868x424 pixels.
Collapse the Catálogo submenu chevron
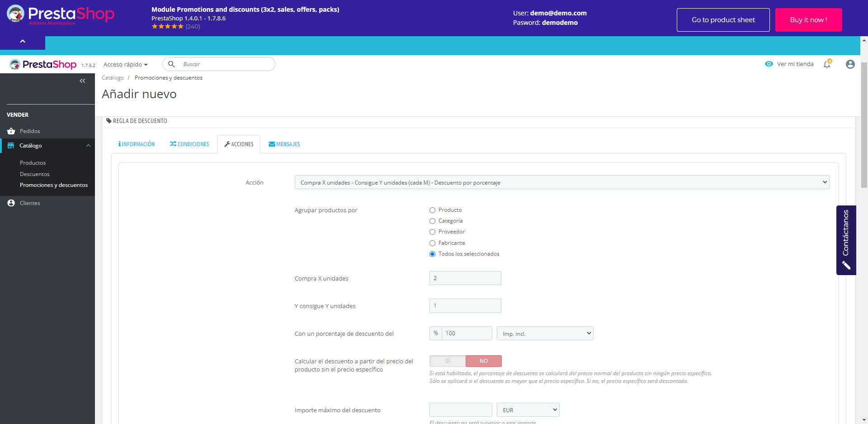88,146
